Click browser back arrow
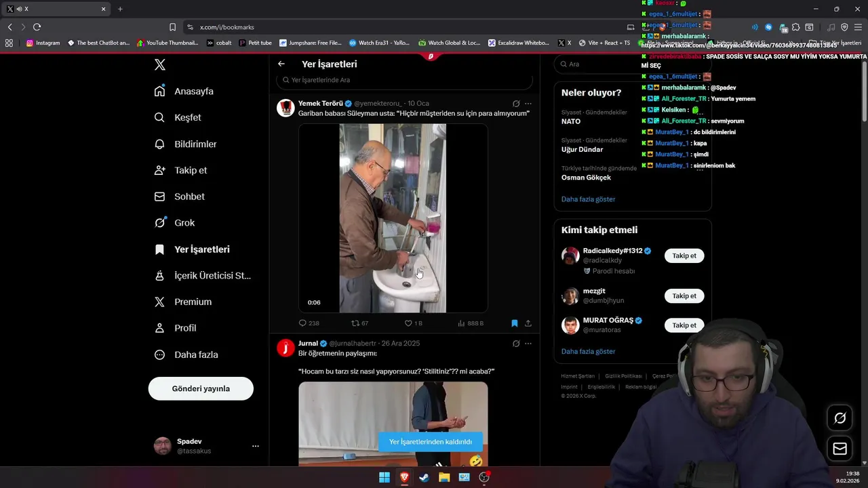Viewport: 868px width, 488px height. tap(10, 27)
